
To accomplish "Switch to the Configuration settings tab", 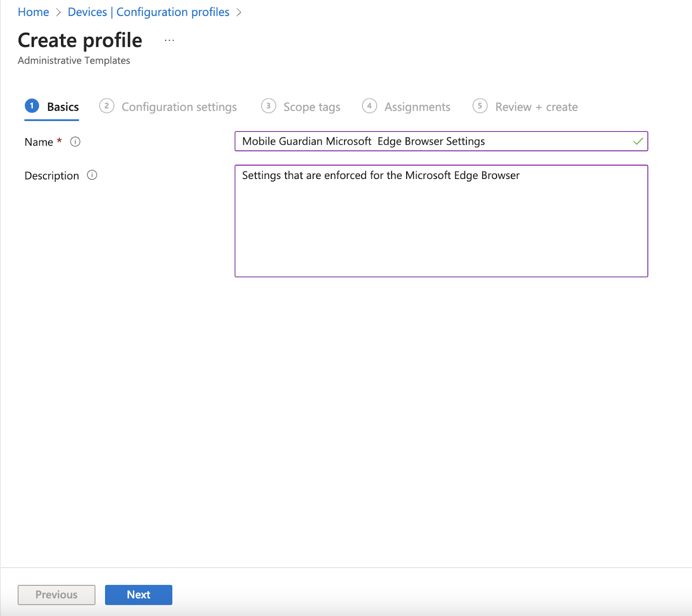I will pyautogui.click(x=179, y=107).
